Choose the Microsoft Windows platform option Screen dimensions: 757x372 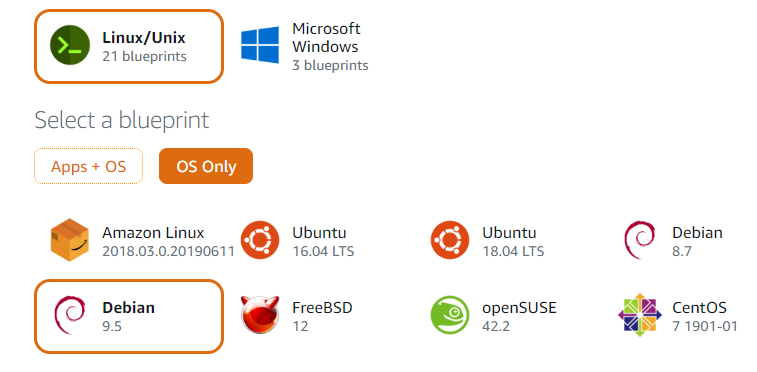pyautogui.click(x=305, y=46)
